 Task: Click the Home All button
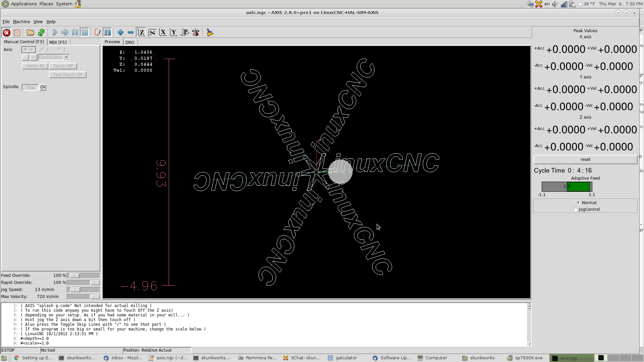35,66
